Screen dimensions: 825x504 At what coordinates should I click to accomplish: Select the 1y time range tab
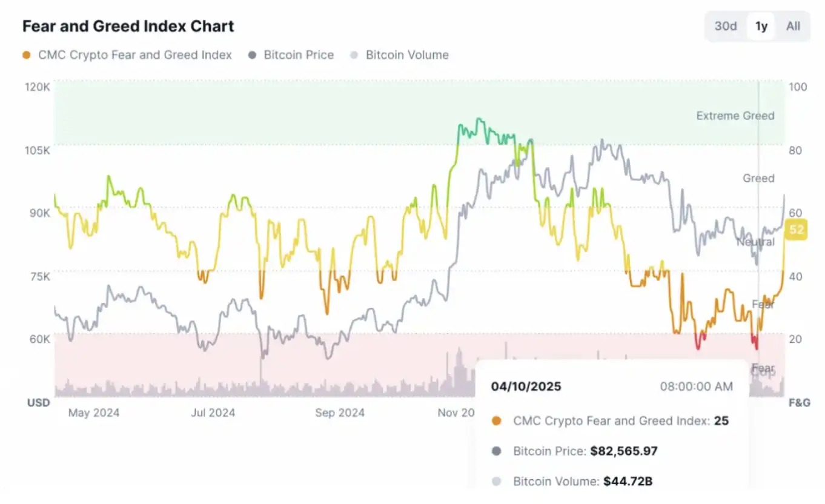tap(761, 26)
